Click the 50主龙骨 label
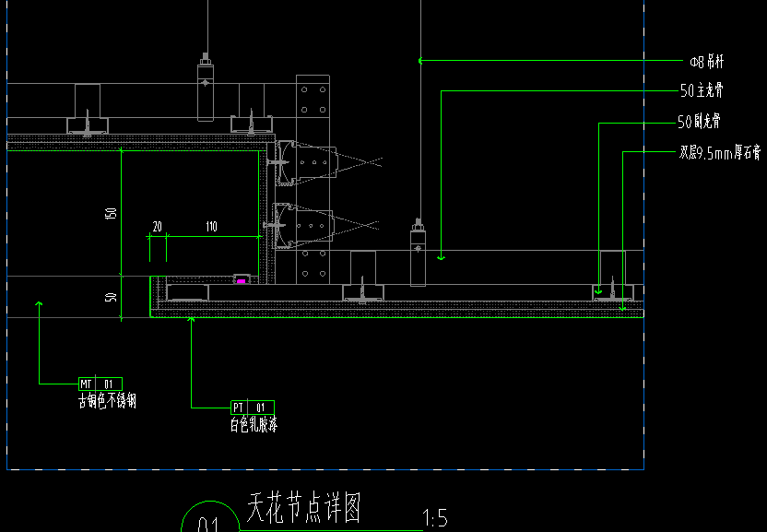This screenshot has height=532, width=767. coord(702,90)
